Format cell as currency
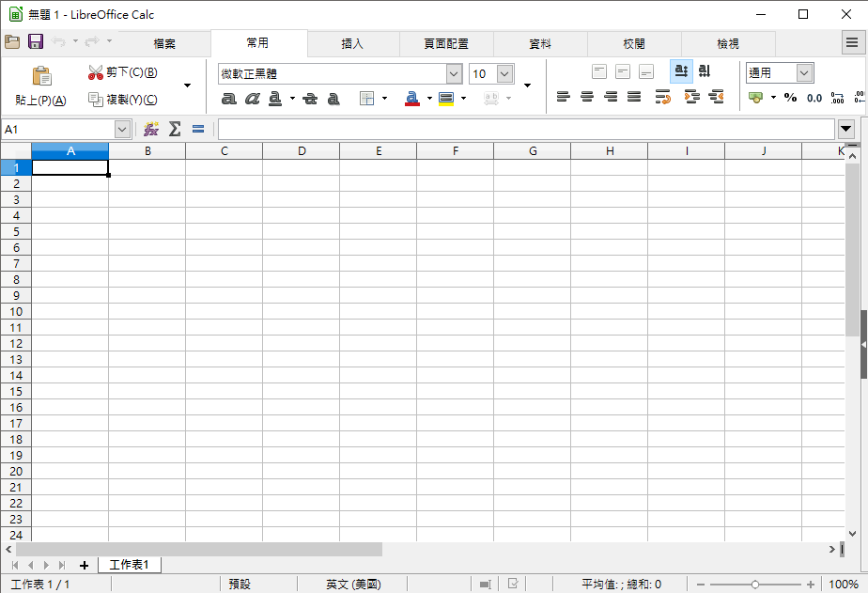The width and height of the screenshot is (868, 593). point(755,98)
